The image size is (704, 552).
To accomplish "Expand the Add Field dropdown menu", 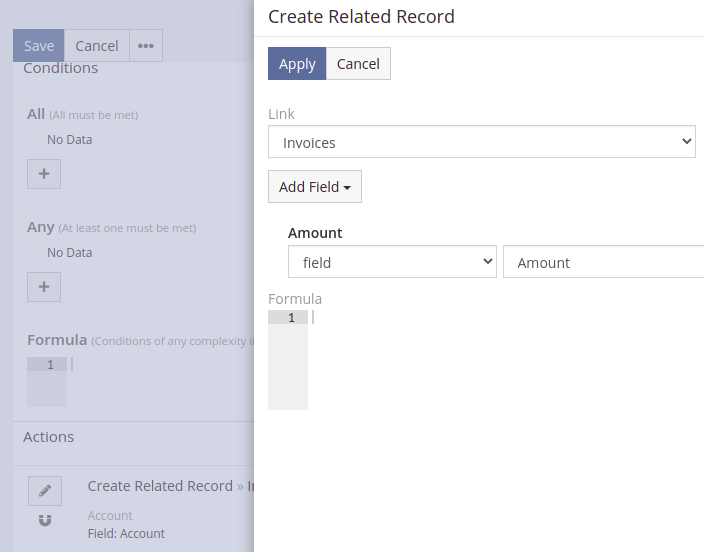I will pos(314,187).
